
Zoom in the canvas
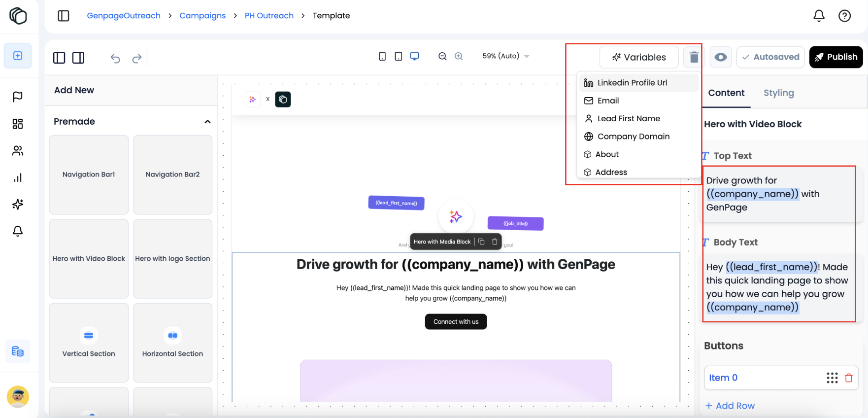click(x=459, y=56)
